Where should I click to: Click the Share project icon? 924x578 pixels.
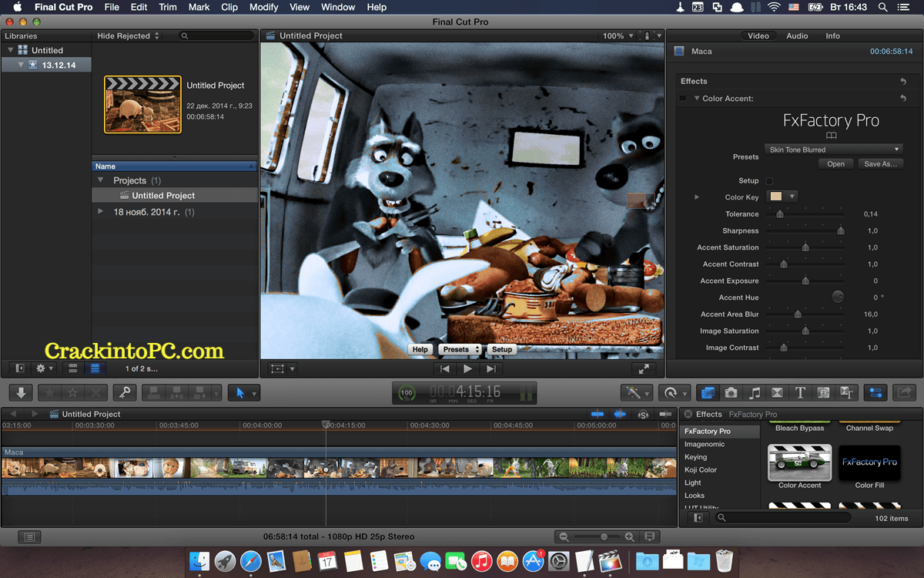[x=904, y=392]
